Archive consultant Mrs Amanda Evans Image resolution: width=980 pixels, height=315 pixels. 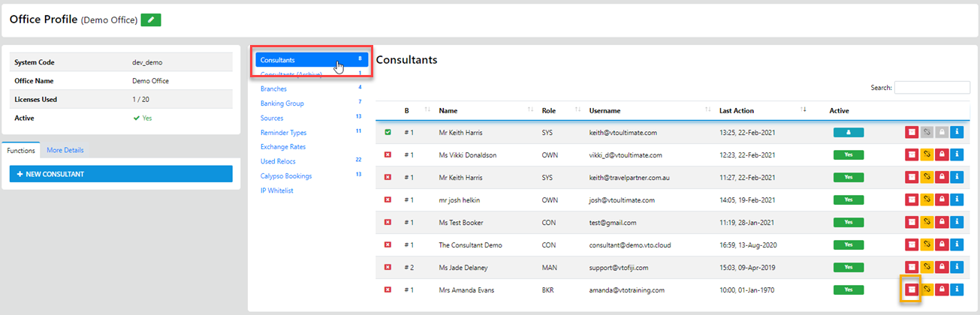point(911,289)
